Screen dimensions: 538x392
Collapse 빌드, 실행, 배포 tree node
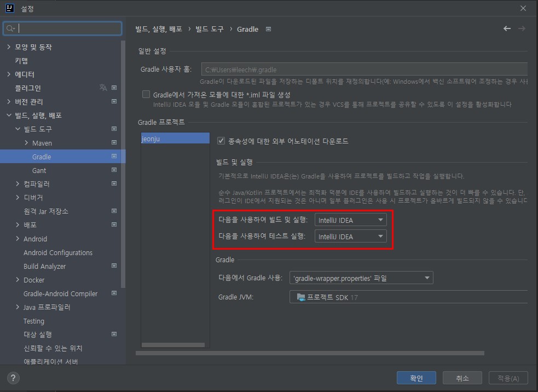[x=9, y=116]
